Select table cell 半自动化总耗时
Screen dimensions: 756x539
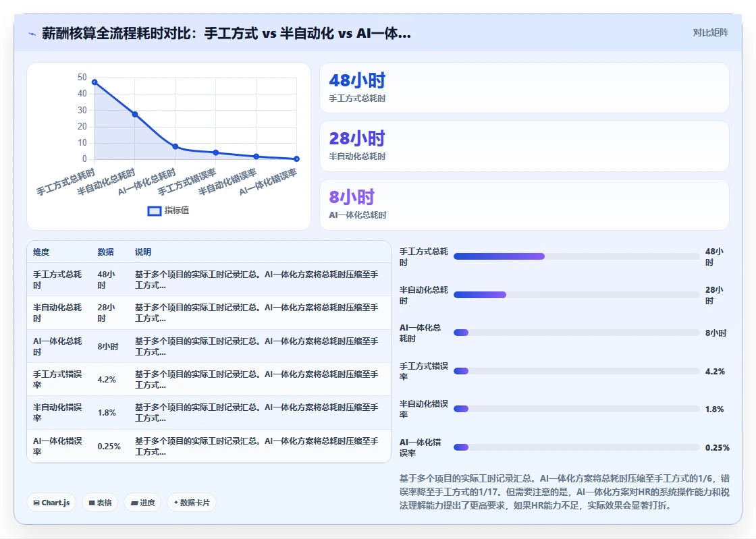[x=57, y=312]
